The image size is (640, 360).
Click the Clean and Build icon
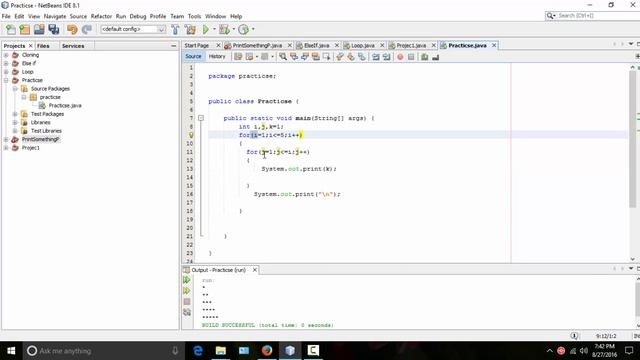click(x=190, y=29)
